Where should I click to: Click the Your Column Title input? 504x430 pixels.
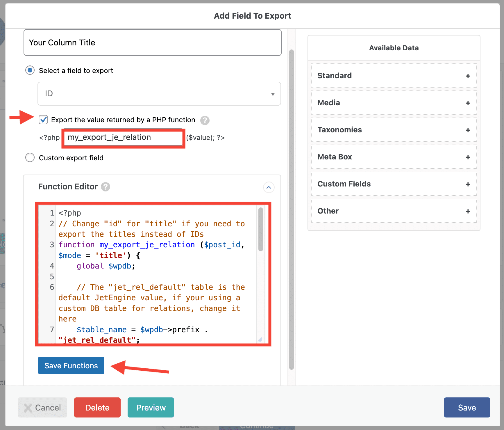click(152, 42)
